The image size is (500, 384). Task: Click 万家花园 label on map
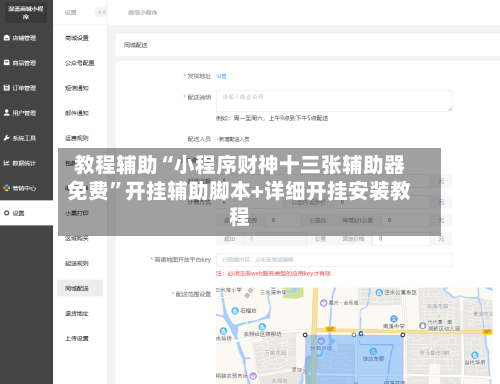pos(275,352)
